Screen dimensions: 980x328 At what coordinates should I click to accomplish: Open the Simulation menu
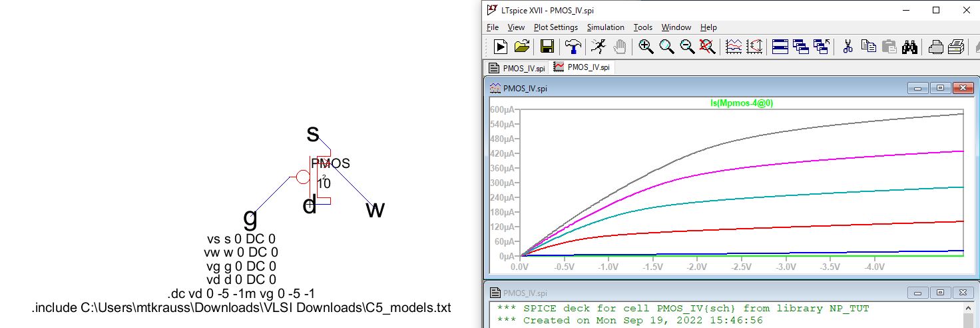(x=605, y=27)
